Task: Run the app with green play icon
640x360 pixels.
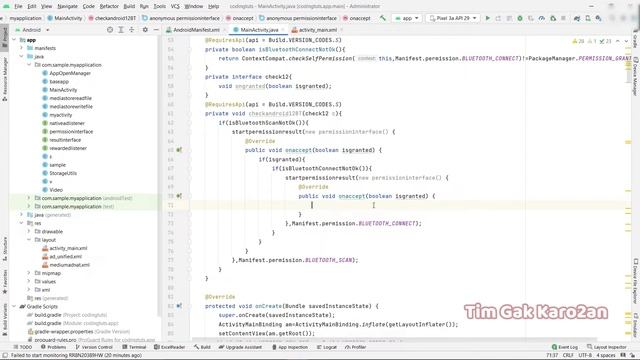Action: pyautogui.click(x=487, y=18)
